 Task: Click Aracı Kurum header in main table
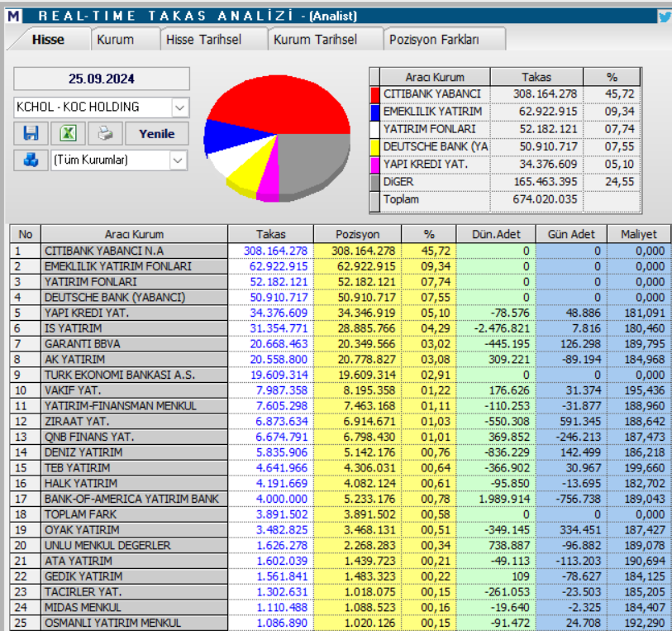pos(134,235)
